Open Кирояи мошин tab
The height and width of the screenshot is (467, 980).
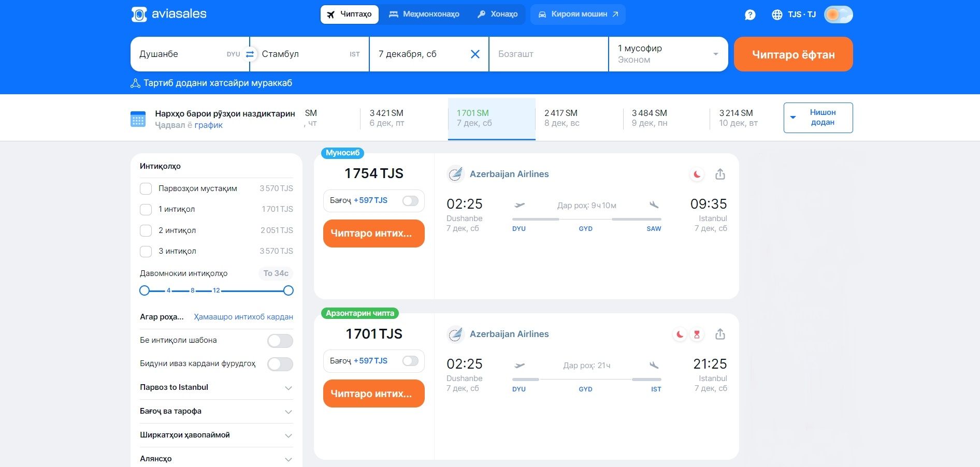[578, 14]
